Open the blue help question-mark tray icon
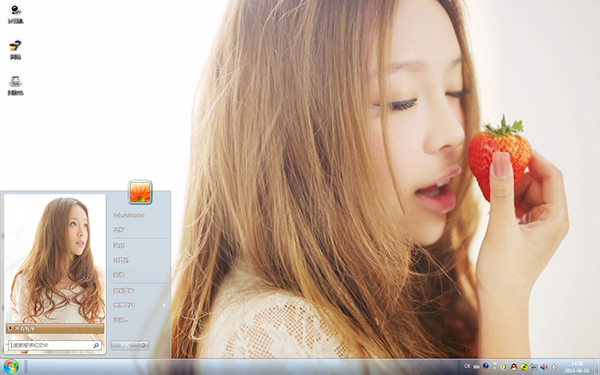600x375 pixels. 486,366
